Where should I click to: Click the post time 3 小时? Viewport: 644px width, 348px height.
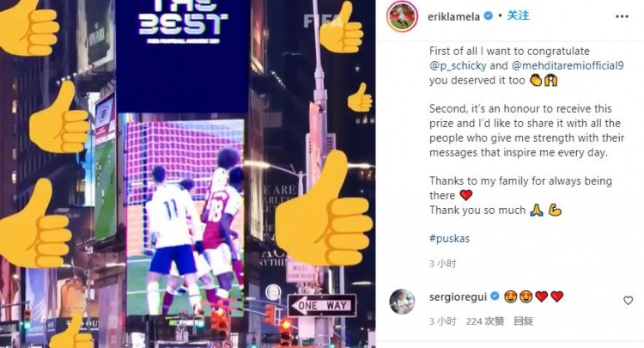coord(443,263)
